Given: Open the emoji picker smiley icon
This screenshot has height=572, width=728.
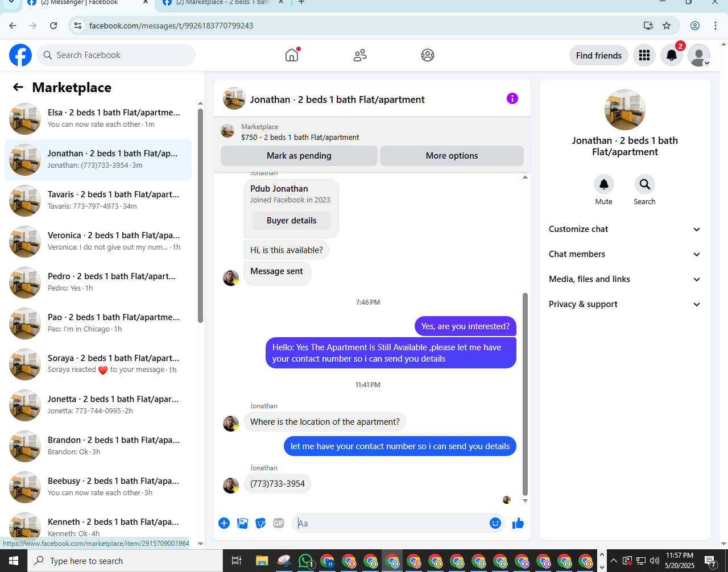Looking at the screenshot, I should pyautogui.click(x=495, y=523).
